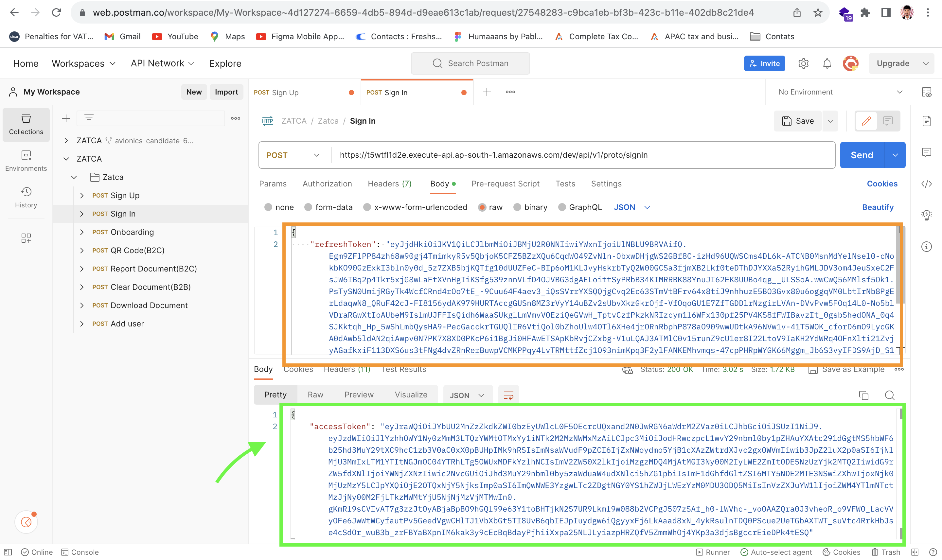Open the Comments panel on the right

coord(928,152)
